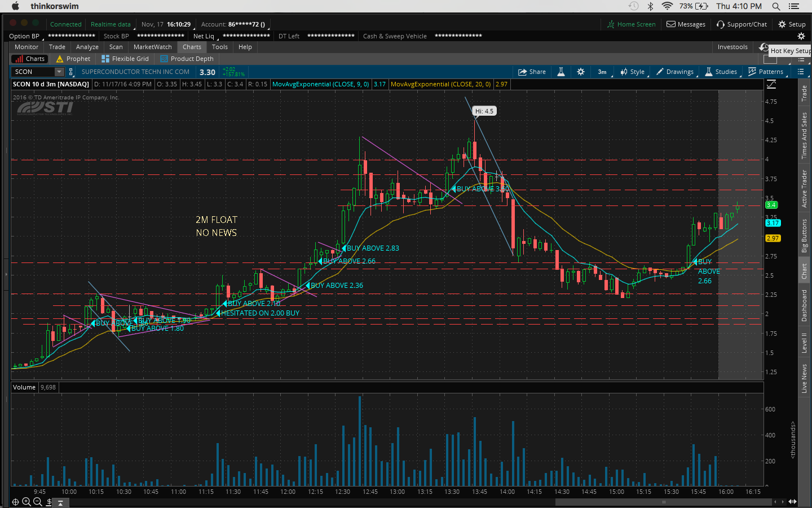Open chart settings gear in chart toolbar
Screen dimensions: 812x508
581,72
